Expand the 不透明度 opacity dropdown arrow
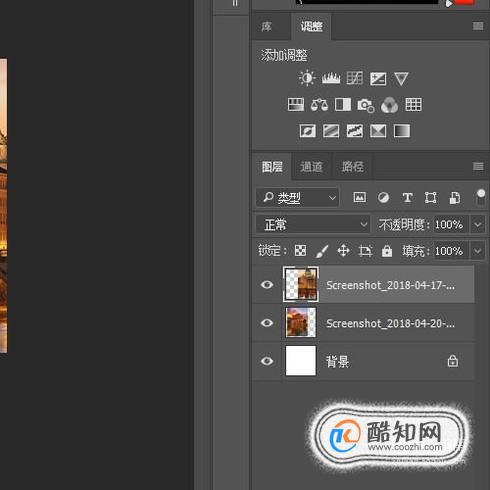Viewport: 490px width, 490px height. 477,224
